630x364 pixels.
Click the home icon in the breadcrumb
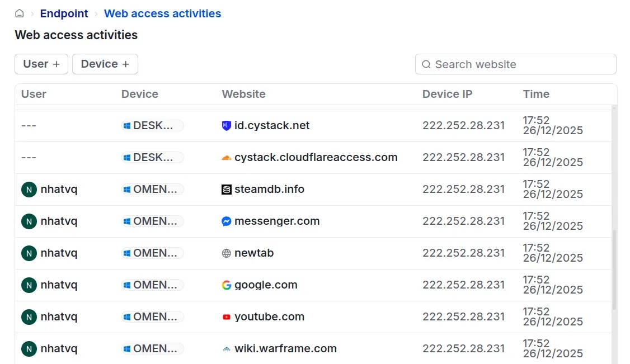point(19,12)
